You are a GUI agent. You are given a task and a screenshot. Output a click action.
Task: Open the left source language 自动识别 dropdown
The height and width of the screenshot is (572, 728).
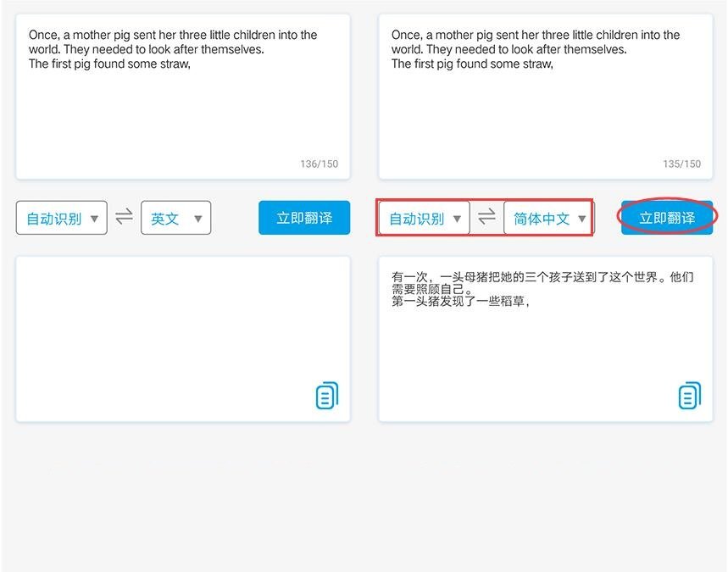coord(61,218)
